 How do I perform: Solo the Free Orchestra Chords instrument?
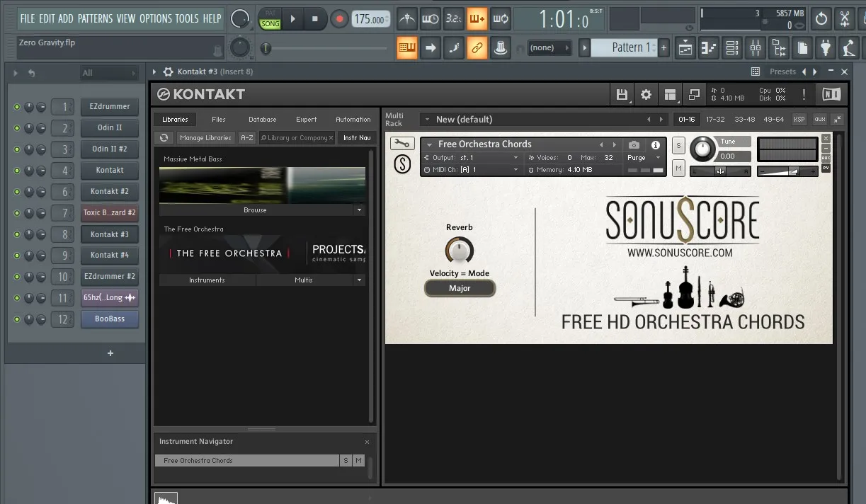678,146
